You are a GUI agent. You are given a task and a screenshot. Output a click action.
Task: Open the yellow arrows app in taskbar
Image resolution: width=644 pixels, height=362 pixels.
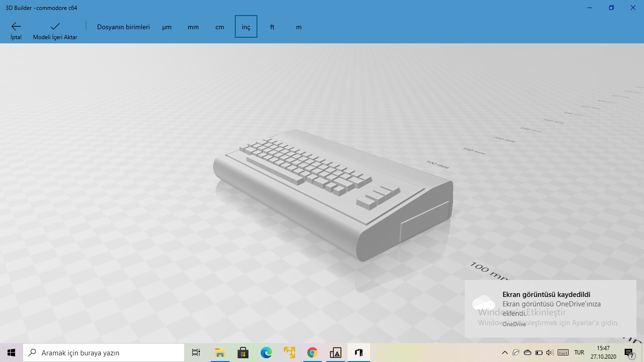pos(289,353)
